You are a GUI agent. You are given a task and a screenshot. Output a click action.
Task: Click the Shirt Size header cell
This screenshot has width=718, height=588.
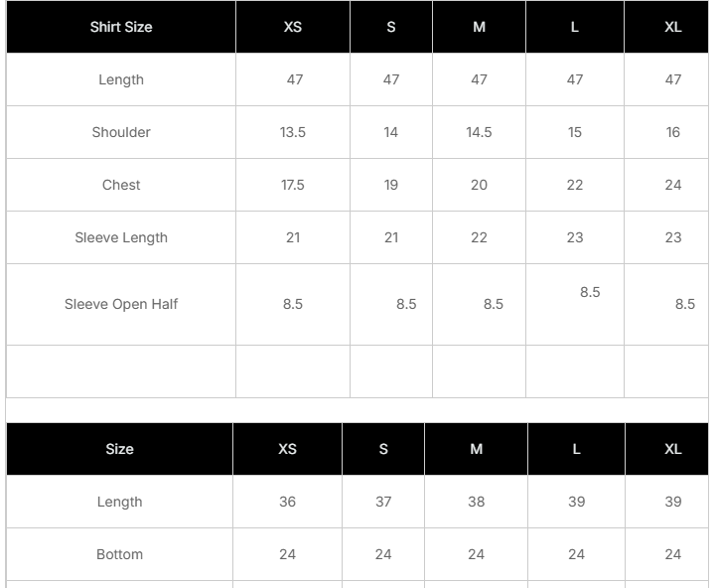[x=121, y=27]
